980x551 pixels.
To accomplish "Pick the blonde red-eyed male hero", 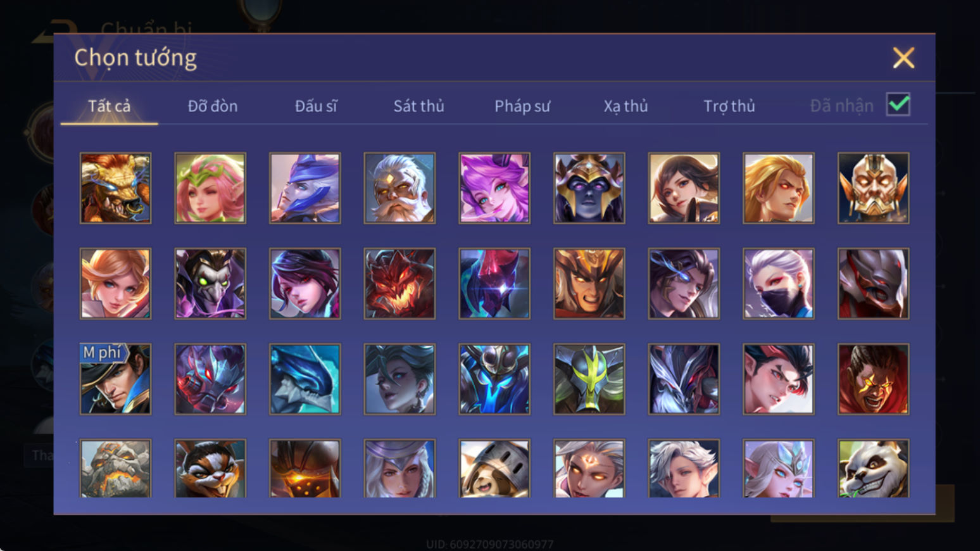I will coord(779,188).
